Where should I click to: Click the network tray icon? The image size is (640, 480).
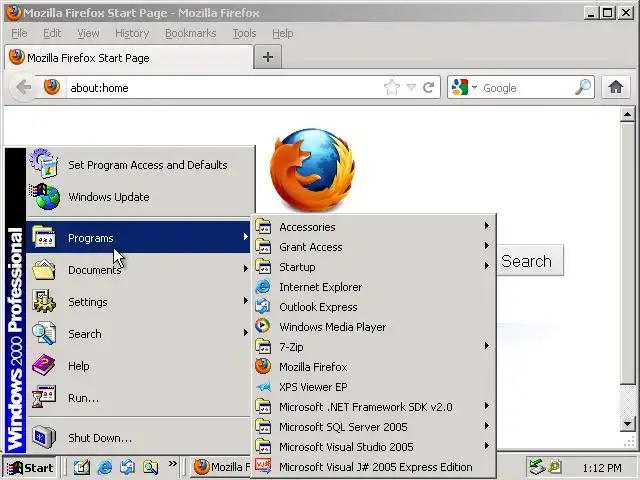click(x=537, y=467)
